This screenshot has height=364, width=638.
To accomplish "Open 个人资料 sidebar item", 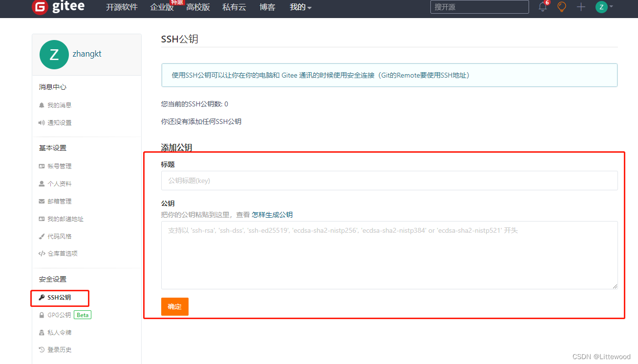I will [60, 183].
